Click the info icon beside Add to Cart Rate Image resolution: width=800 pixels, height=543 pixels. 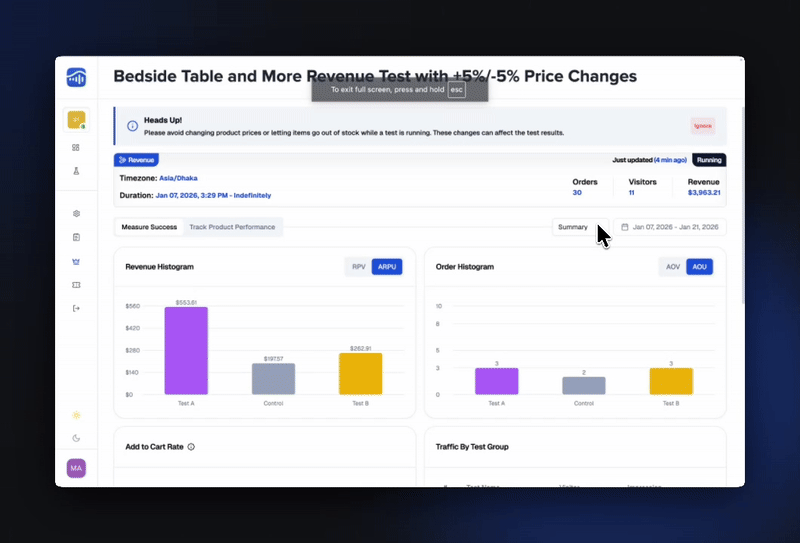tap(191, 447)
